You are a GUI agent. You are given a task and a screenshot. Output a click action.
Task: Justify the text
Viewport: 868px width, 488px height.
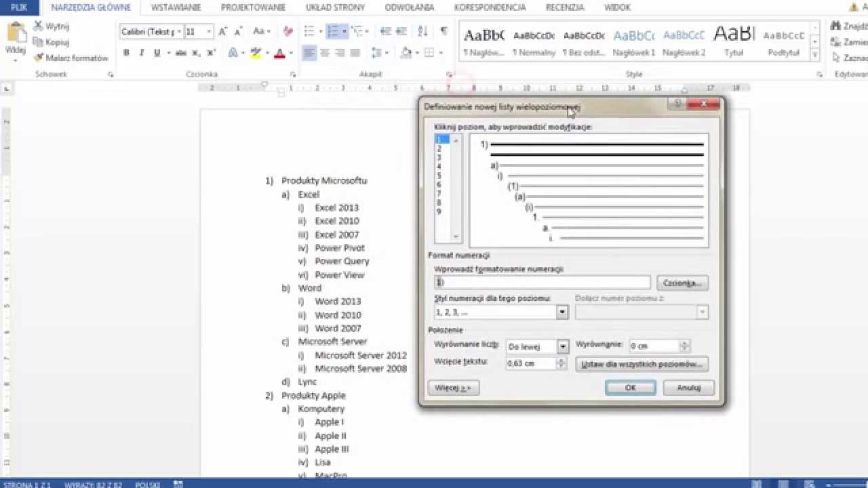pyautogui.click(x=355, y=53)
